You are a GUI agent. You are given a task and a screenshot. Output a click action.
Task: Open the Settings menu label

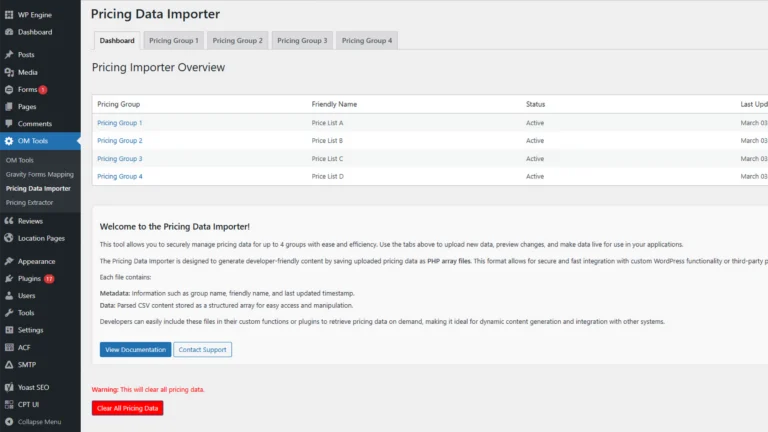[30, 330]
